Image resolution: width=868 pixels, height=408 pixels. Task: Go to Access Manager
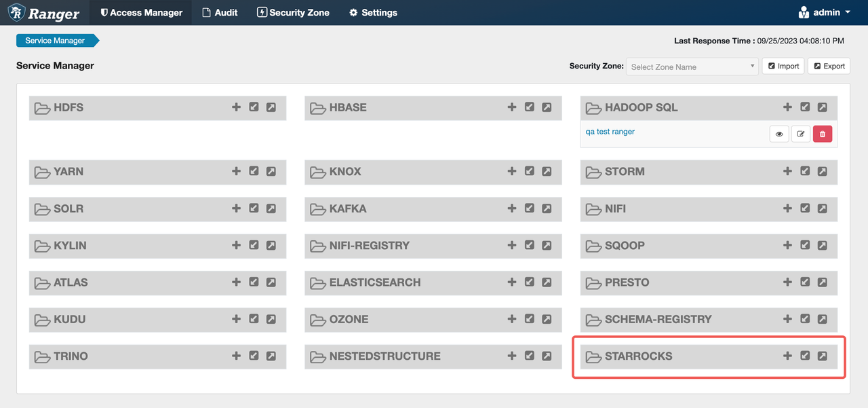tap(141, 12)
